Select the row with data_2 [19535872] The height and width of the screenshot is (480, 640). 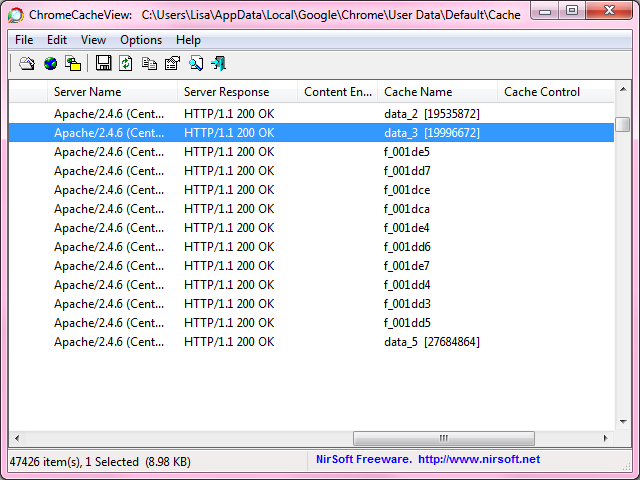[x=311, y=114]
